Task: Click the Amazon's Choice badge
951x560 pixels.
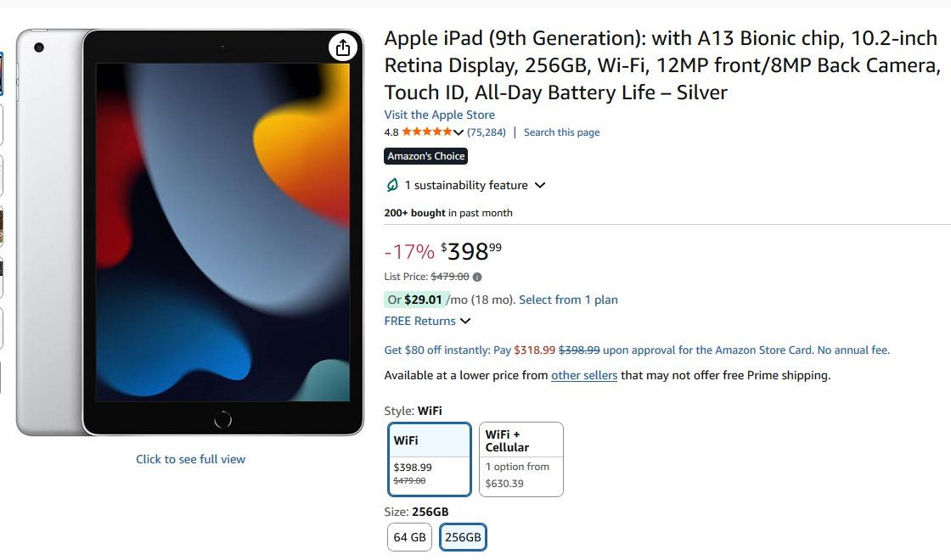Action: tap(425, 156)
